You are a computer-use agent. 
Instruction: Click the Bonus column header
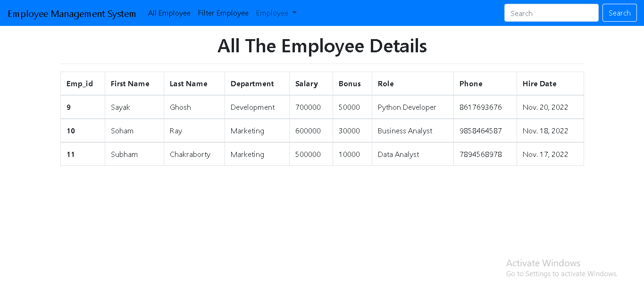click(x=352, y=84)
